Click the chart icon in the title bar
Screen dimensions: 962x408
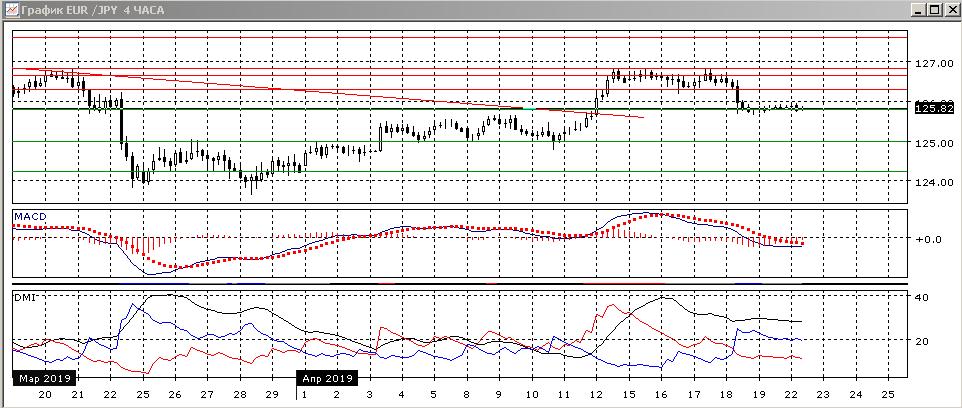(10, 10)
